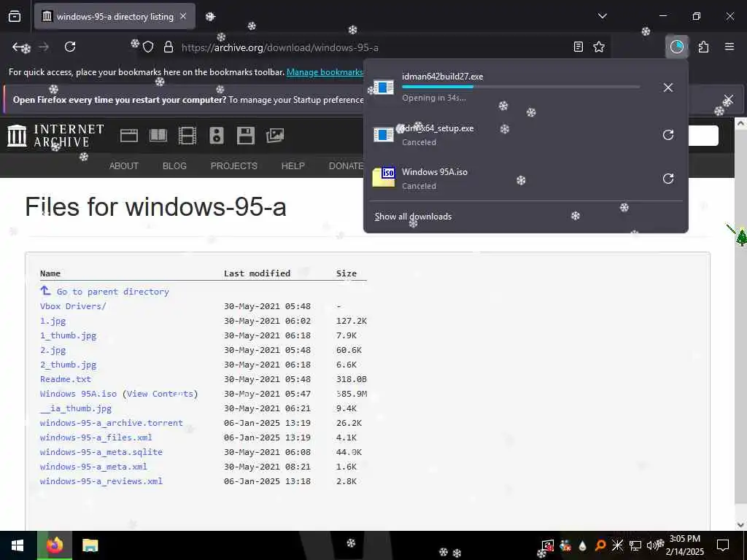Viewport: 747px width, 560px height.
Task: Go back with the browser back arrow
Action: coord(19,47)
